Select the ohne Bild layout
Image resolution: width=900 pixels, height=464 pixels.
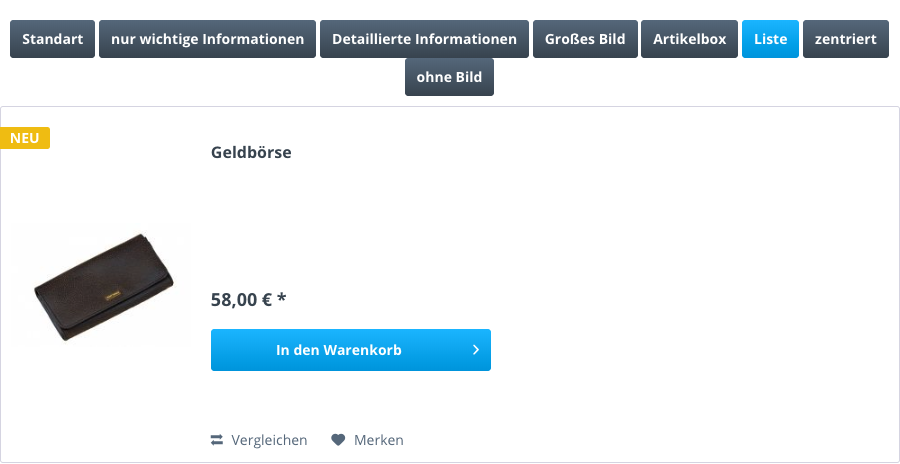[449, 77]
